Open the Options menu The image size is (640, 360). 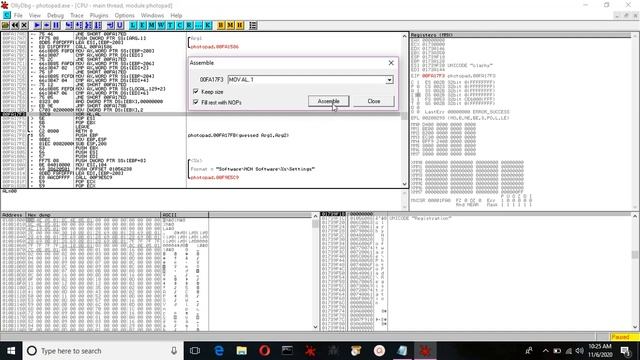124,15
